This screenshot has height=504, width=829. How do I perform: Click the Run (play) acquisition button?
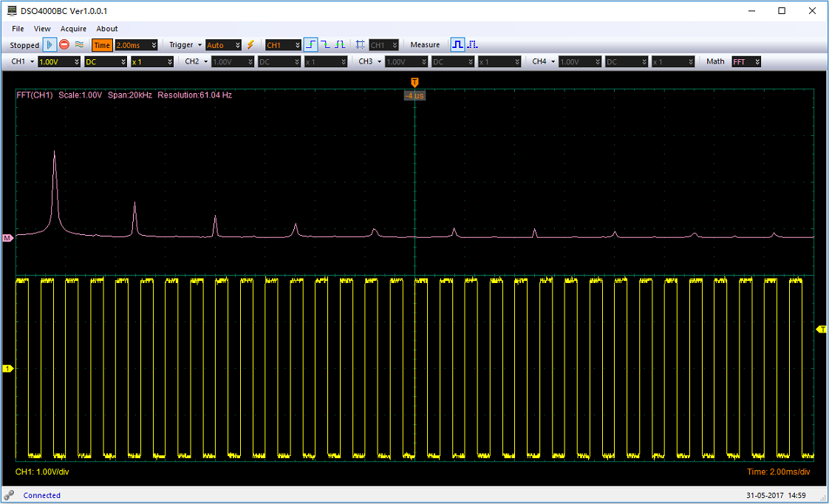(x=50, y=45)
